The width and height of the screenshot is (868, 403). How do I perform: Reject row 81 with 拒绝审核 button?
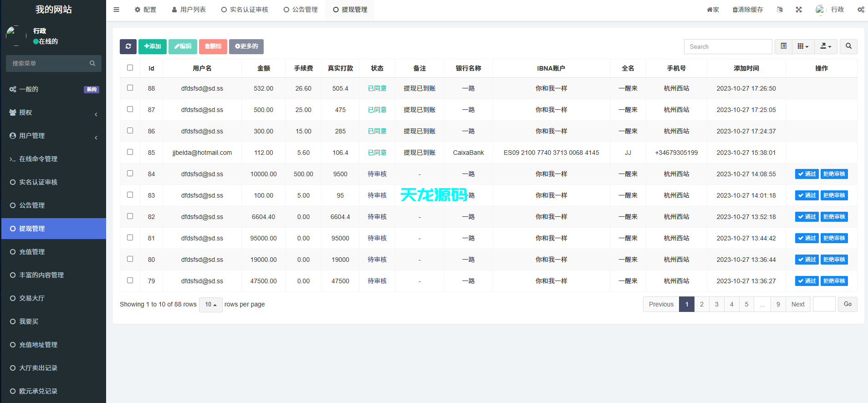click(834, 238)
